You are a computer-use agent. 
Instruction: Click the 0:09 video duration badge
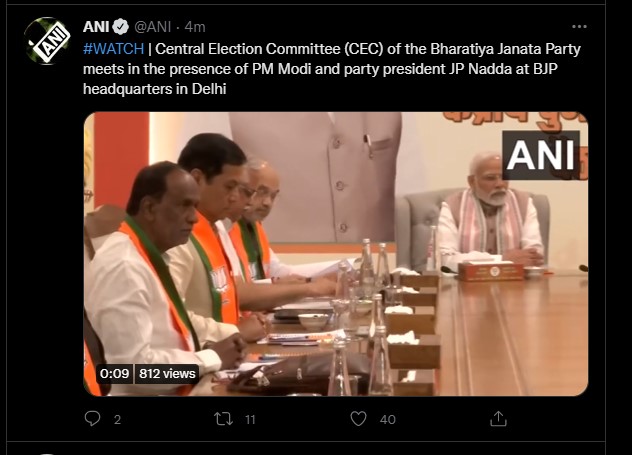[x=114, y=374]
